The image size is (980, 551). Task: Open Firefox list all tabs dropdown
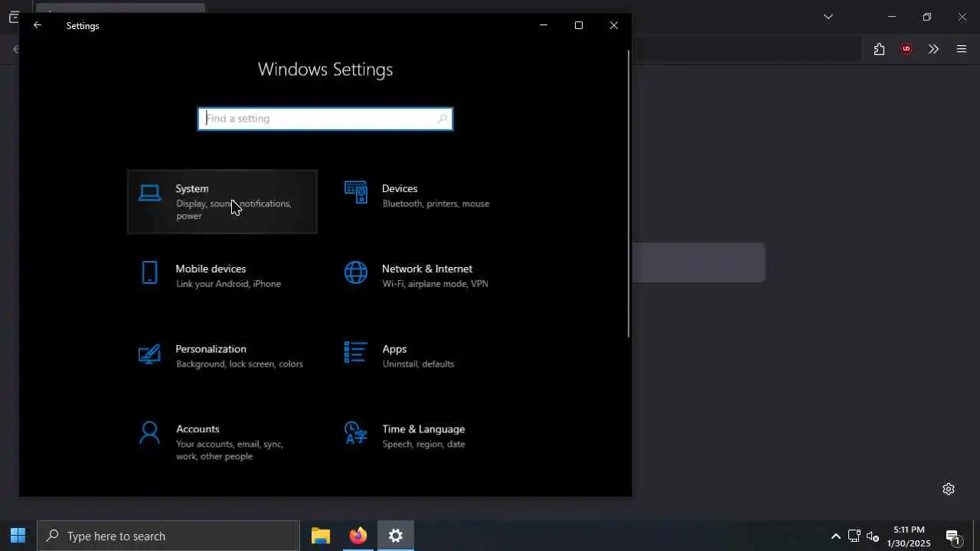pos(828,16)
